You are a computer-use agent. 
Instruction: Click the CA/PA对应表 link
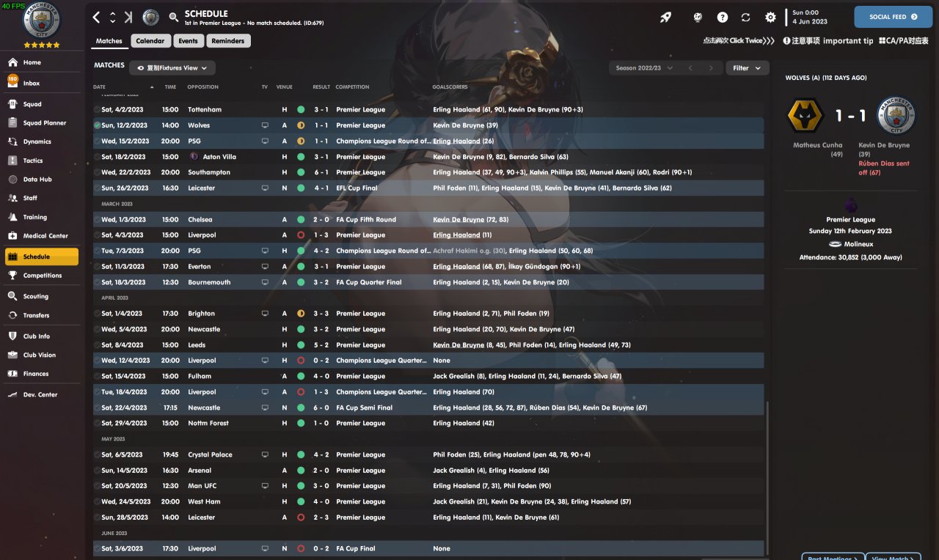click(x=903, y=41)
